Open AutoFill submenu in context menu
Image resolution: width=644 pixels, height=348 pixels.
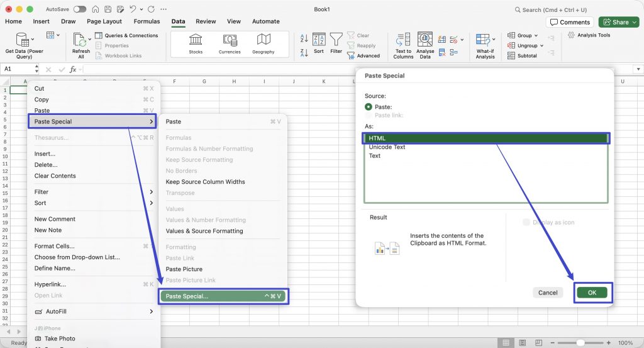click(x=94, y=312)
